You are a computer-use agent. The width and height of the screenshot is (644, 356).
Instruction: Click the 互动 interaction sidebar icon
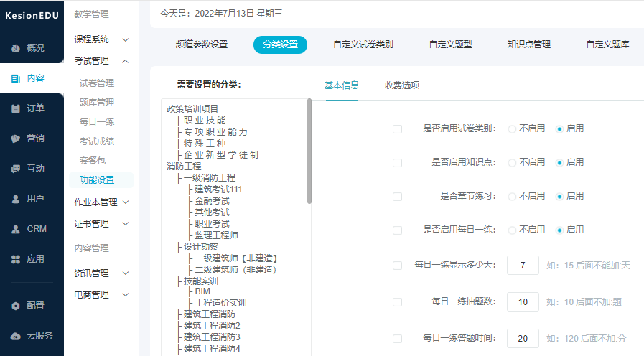point(16,169)
